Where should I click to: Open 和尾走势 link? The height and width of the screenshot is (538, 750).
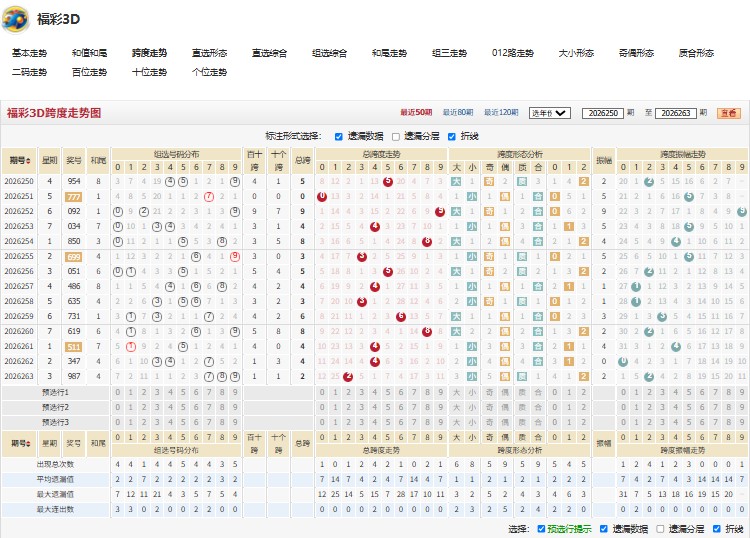click(389, 53)
